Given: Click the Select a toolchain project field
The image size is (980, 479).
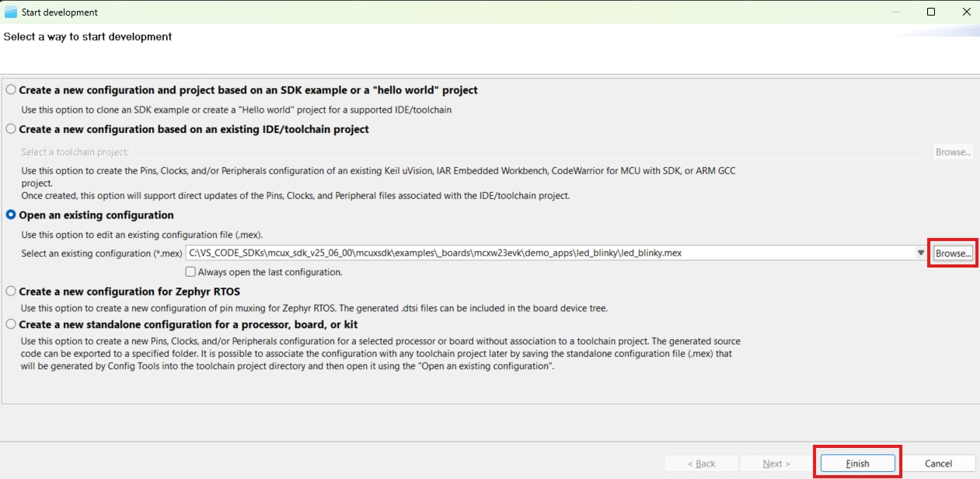Looking at the screenshot, I should (528, 152).
